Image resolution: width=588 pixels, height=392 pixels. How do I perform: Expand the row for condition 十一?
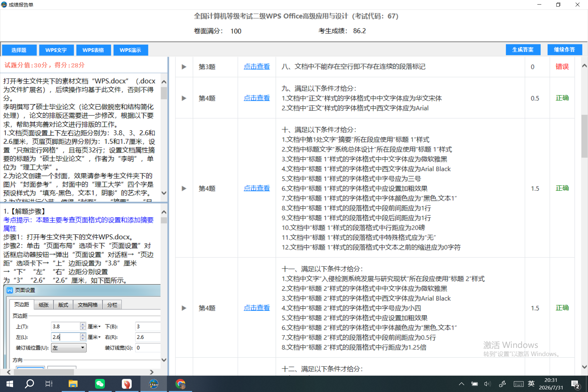tap(184, 308)
